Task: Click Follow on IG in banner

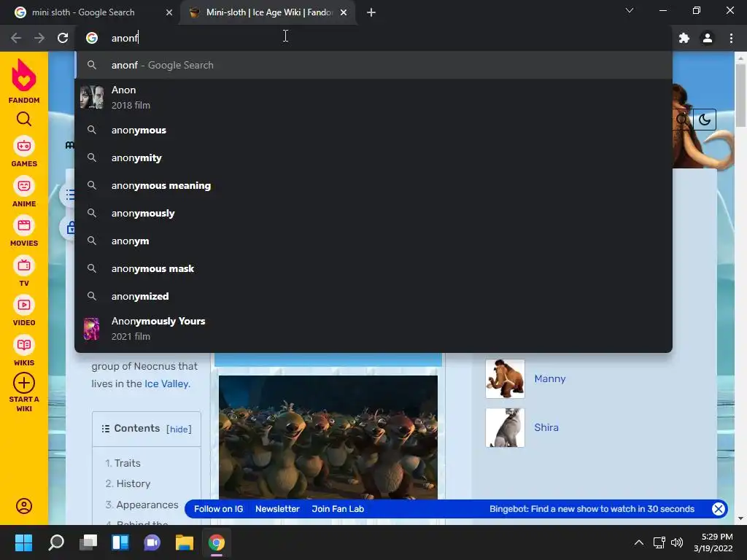Action: 218,509
